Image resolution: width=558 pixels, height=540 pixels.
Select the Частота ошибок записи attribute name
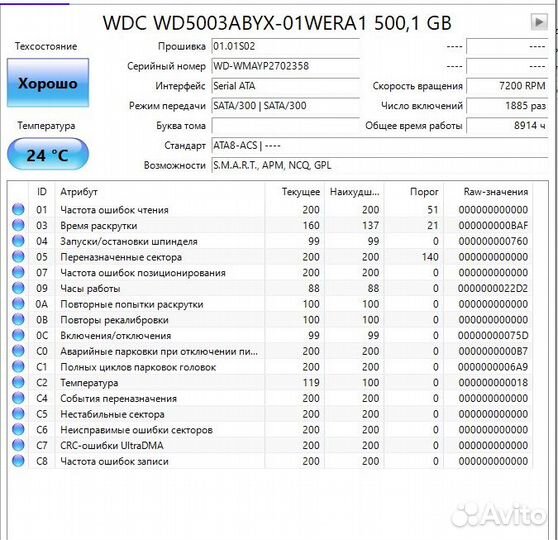click(114, 461)
